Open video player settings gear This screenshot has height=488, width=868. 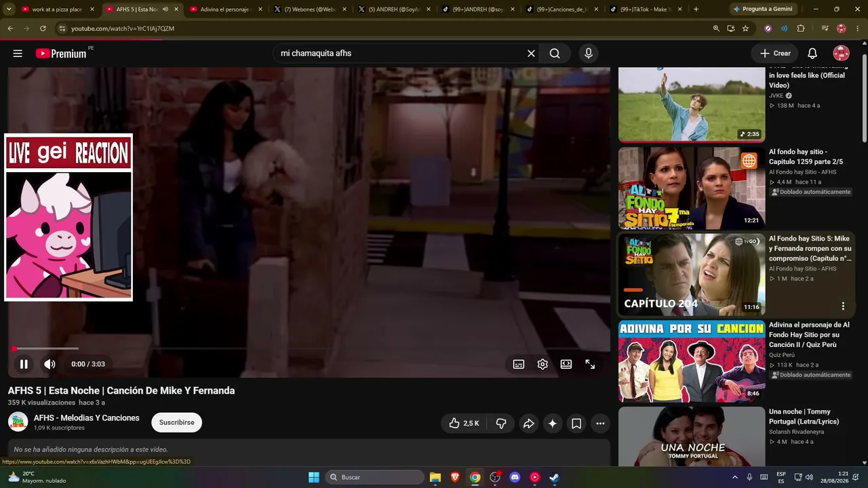click(x=542, y=364)
